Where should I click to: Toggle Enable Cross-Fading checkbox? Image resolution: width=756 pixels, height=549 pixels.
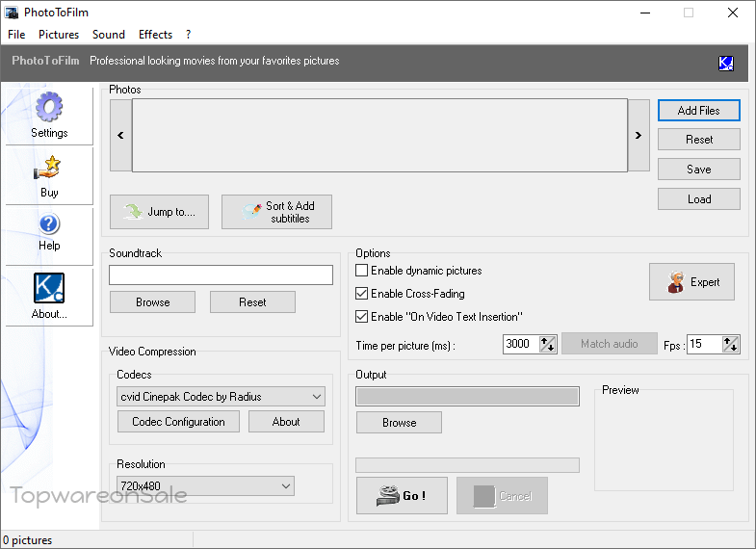pyautogui.click(x=361, y=294)
